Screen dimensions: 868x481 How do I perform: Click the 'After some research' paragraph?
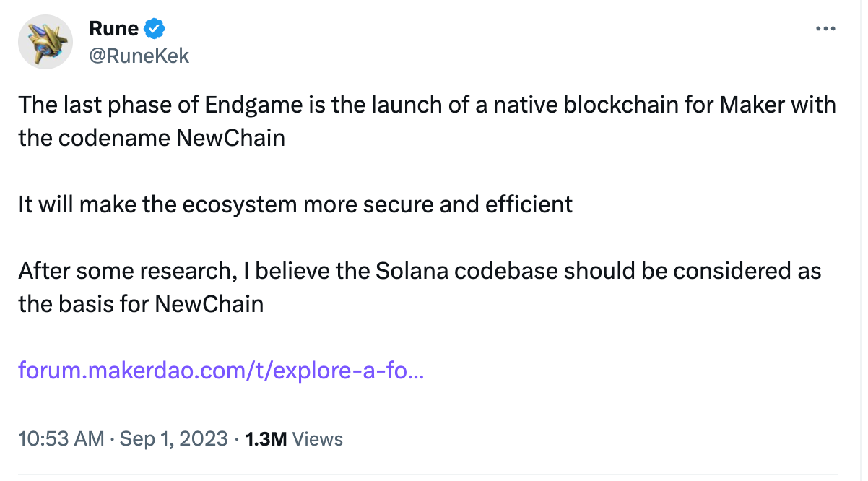[x=420, y=287]
